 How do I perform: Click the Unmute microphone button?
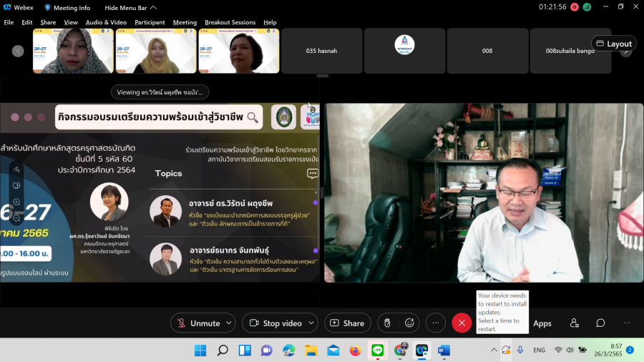point(197,323)
